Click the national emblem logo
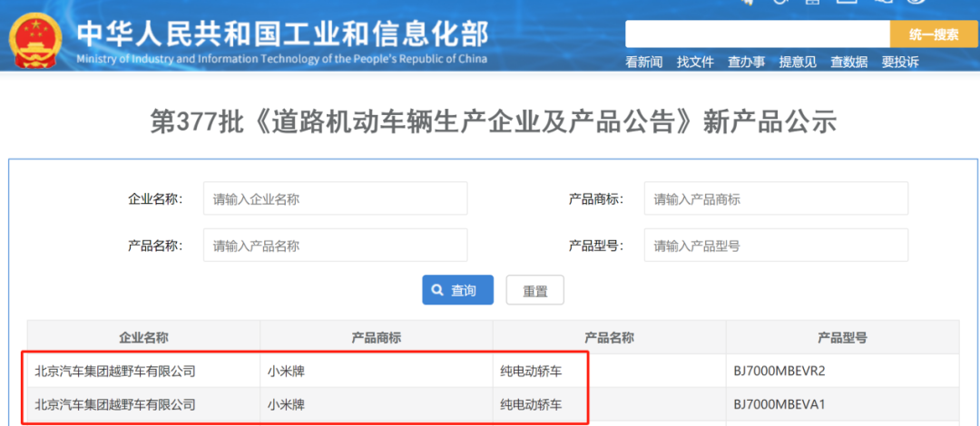The width and height of the screenshot is (980, 426). pos(35,41)
